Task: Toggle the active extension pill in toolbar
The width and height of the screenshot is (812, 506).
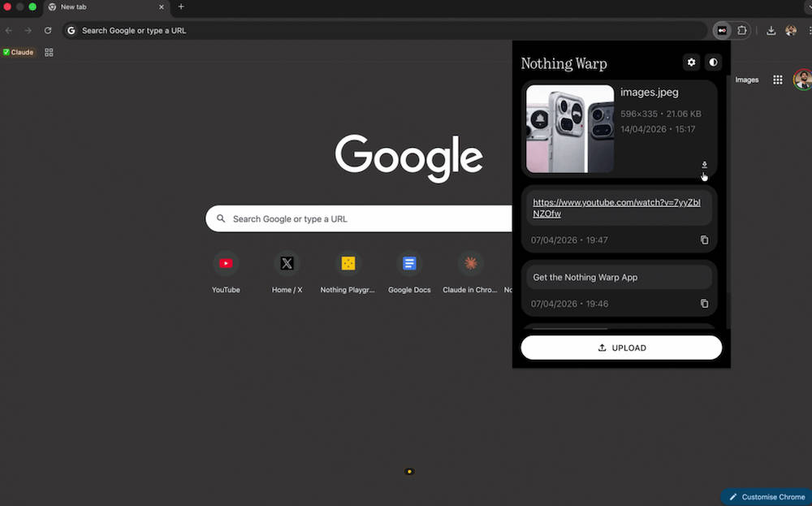Action: [x=722, y=30]
